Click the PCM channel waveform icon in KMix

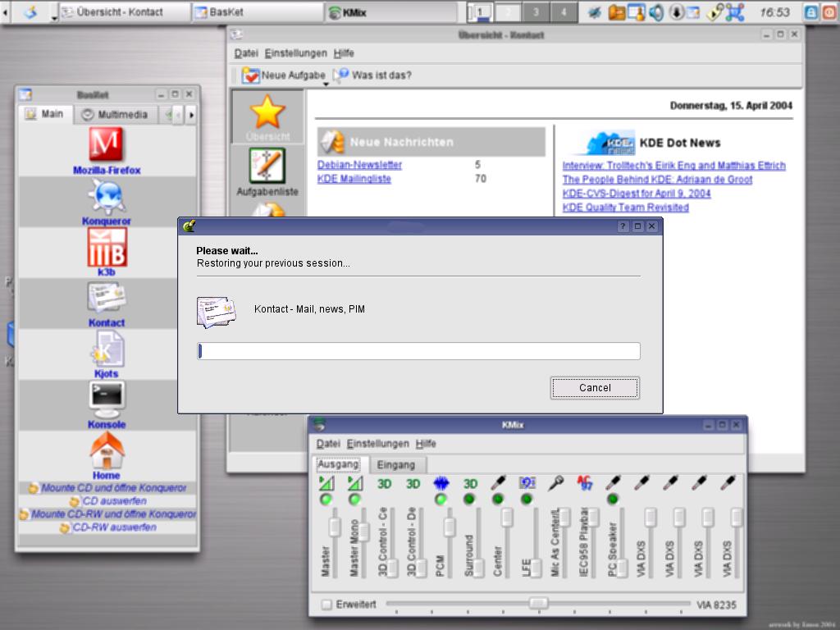(441, 484)
